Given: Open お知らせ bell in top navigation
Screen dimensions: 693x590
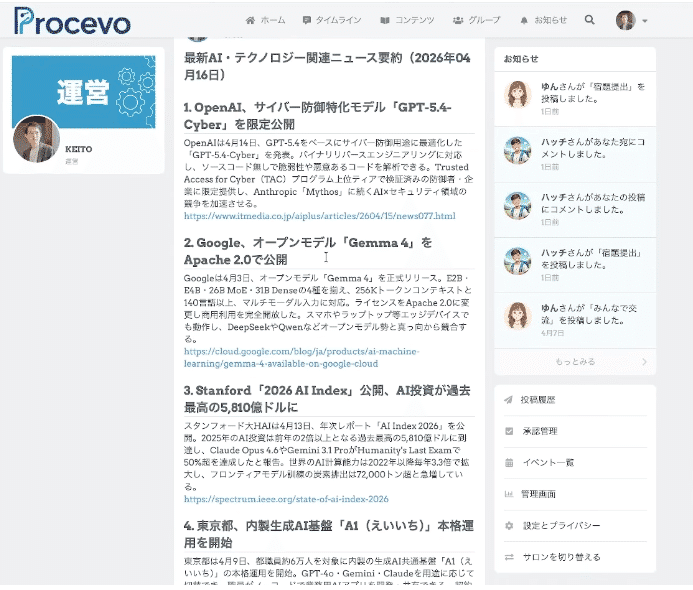Looking at the screenshot, I should coord(544,20).
